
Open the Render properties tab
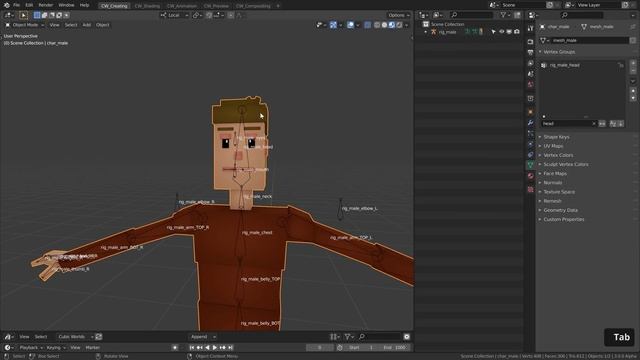[x=530, y=42]
